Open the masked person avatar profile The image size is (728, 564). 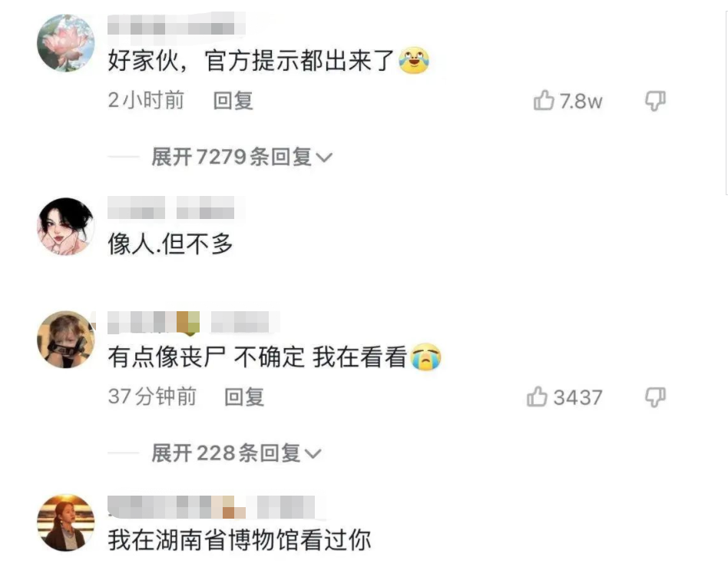pyautogui.click(x=65, y=339)
